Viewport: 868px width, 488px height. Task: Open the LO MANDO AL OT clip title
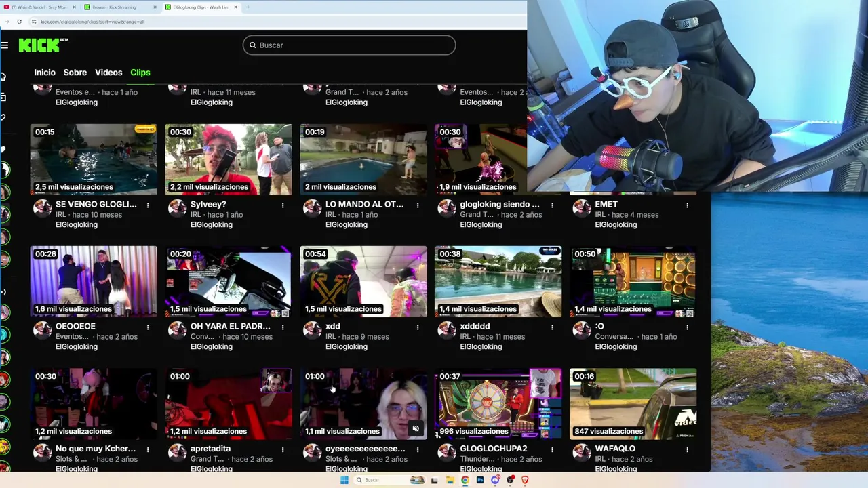click(364, 204)
